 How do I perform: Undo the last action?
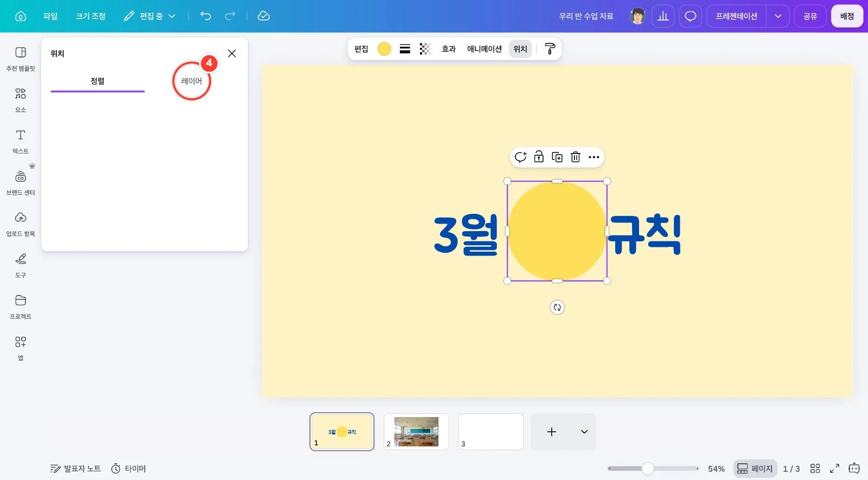click(206, 16)
